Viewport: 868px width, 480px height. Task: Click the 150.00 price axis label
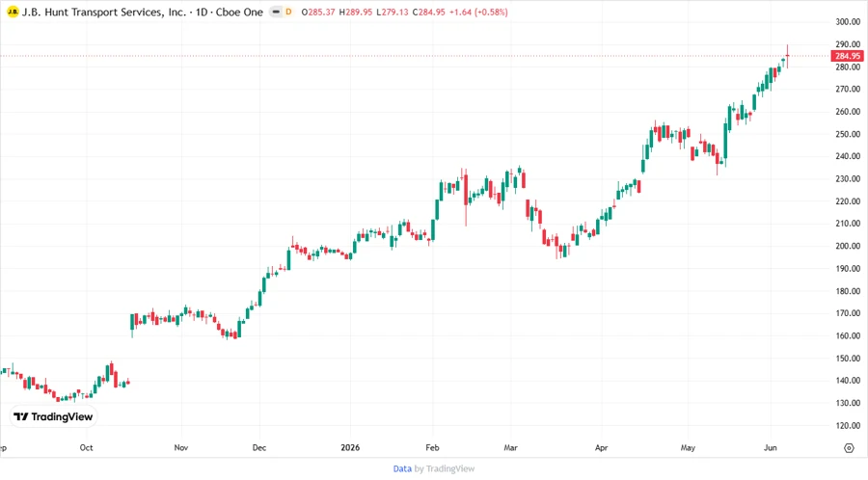[848, 359]
